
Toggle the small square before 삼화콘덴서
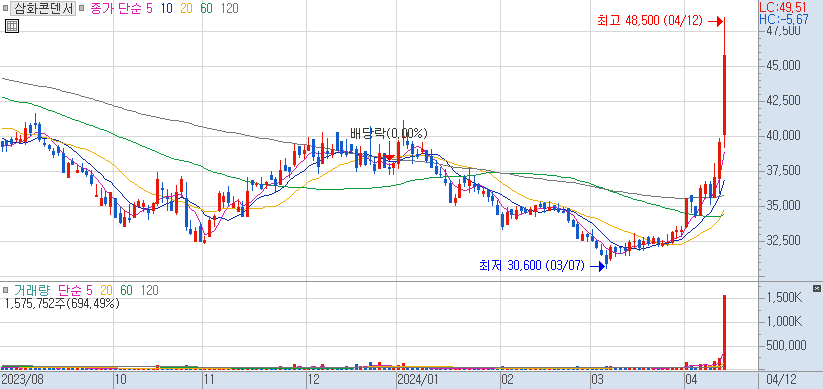click(x=5, y=8)
